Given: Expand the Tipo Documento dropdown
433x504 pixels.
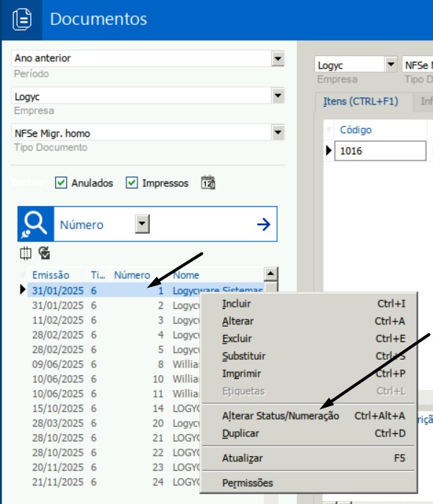Looking at the screenshot, I should (x=278, y=132).
